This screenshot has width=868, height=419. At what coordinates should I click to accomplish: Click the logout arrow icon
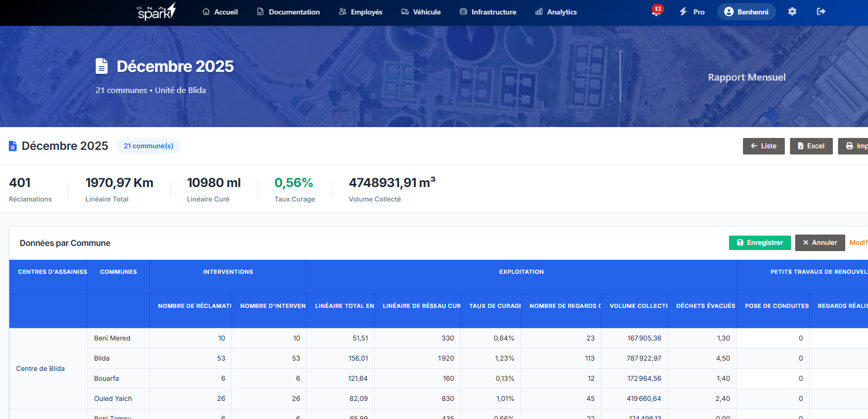[x=821, y=11]
